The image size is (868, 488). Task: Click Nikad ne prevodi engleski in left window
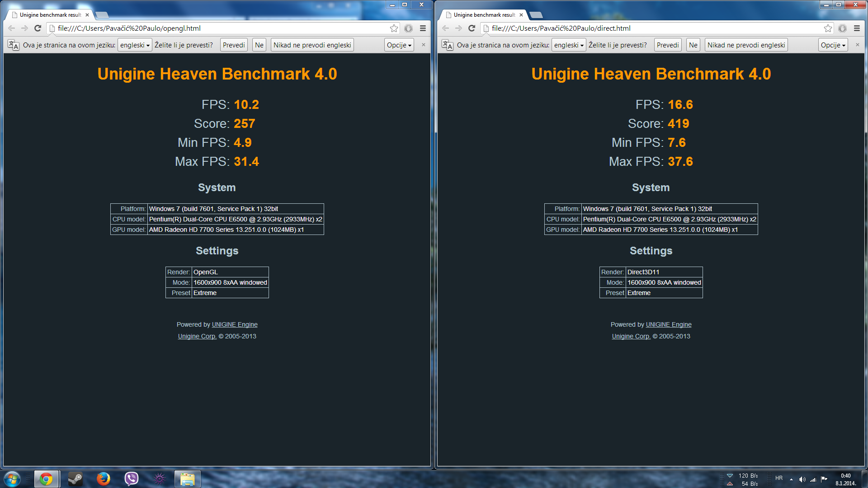point(312,45)
